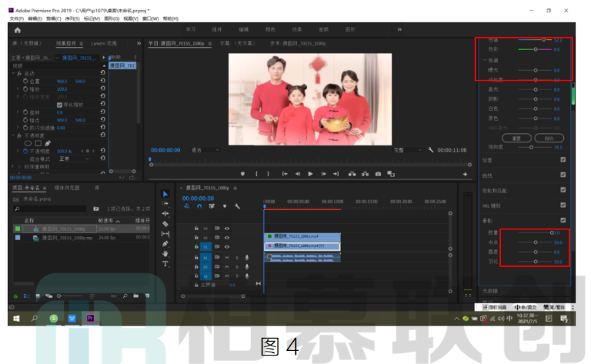The height and width of the screenshot is (364, 591).
Task: Select the Razor tool
Action: (165, 224)
